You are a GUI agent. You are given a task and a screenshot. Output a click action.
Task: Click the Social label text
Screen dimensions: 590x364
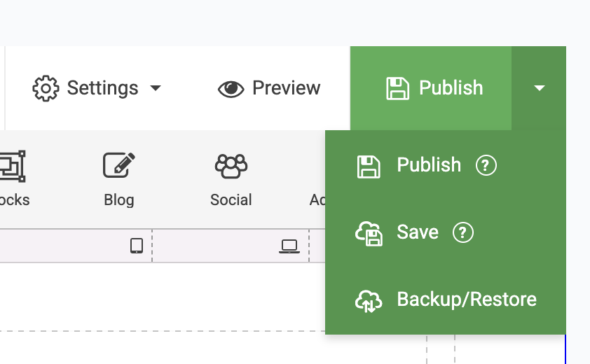point(231,200)
